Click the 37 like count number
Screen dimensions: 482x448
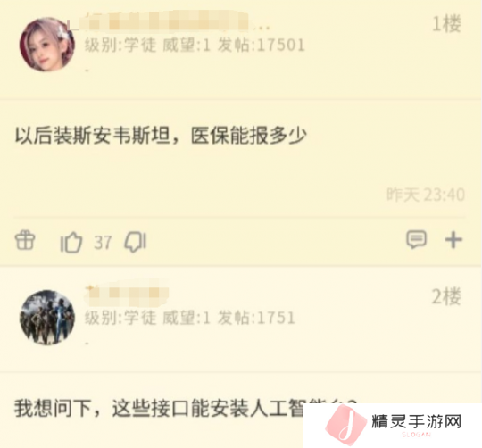tap(103, 243)
